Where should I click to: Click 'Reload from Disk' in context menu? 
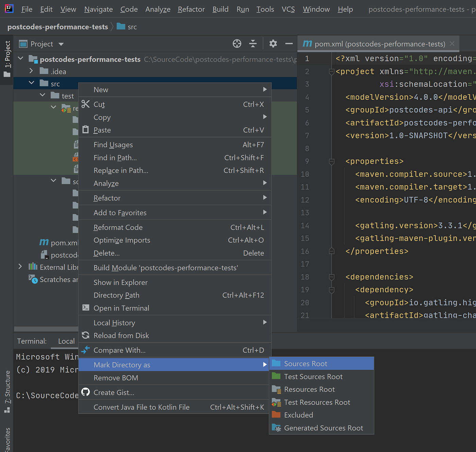click(121, 335)
